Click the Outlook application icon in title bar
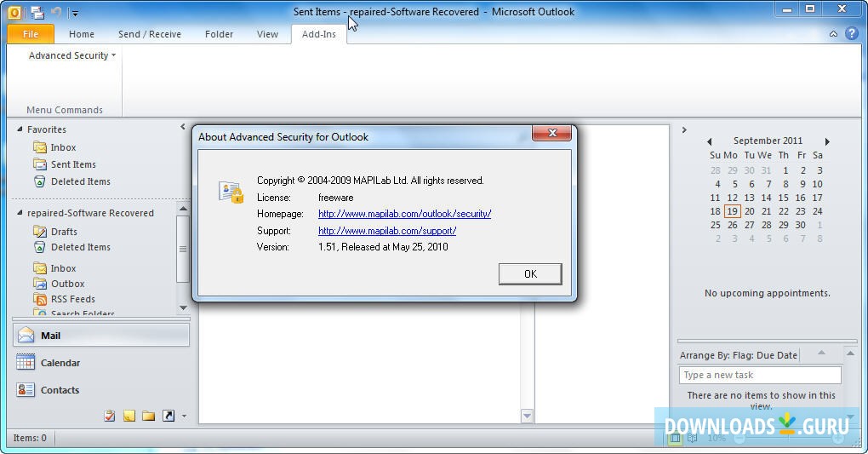This screenshot has height=454, width=868. [x=14, y=12]
